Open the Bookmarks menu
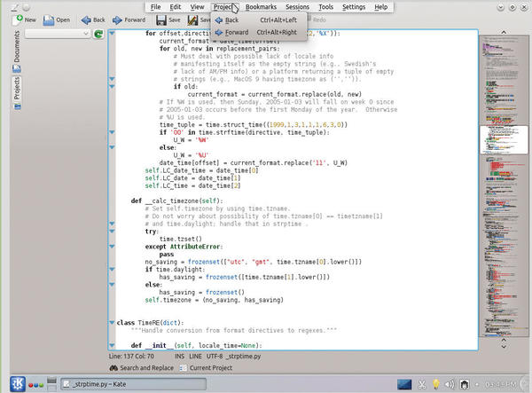The width and height of the screenshot is (532, 393). 261,6
